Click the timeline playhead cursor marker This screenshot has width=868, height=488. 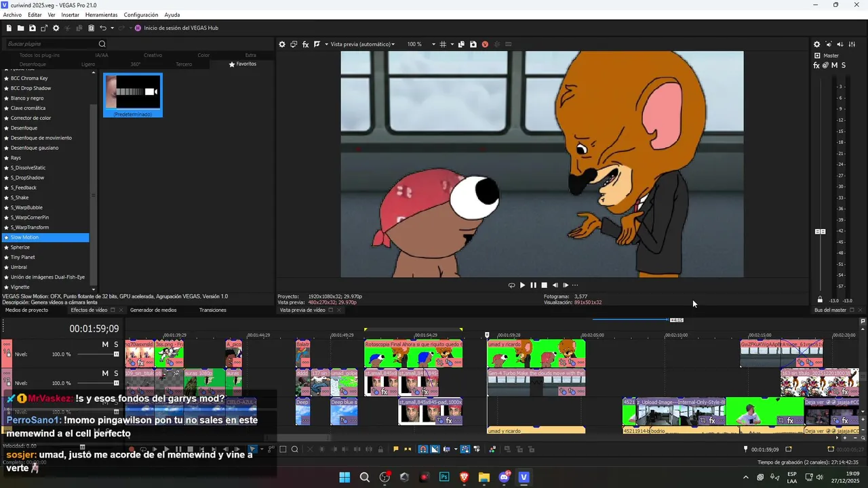pyautogui.click(x=487, y=335)
